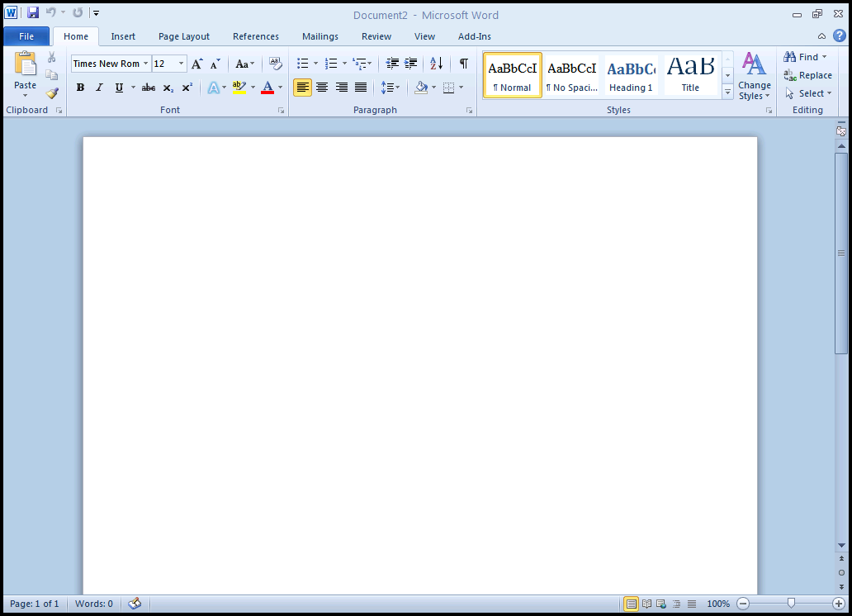852x616 pixels.
Task: Click the Sort button in Paragraph group
Action: (x=436, y=64)
